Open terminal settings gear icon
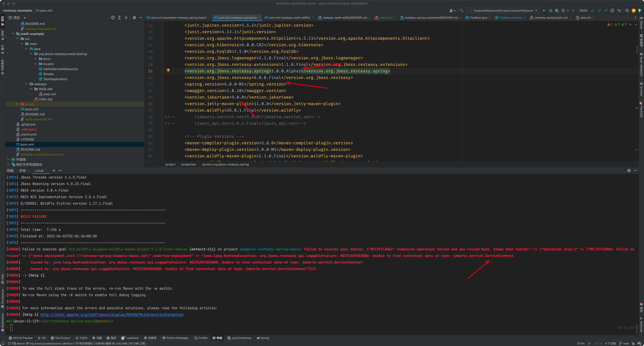The image size is (644, 346). (629, 170)
